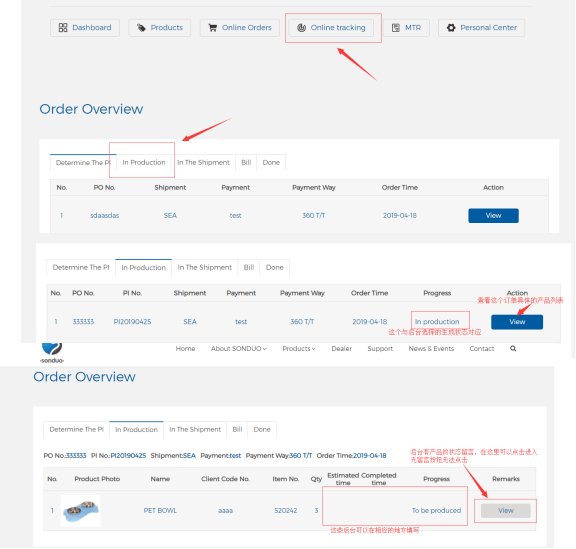Open the Dashboard grid icon

click(x=63, y=28)
